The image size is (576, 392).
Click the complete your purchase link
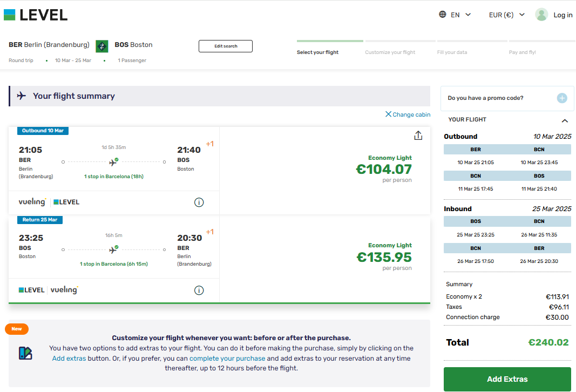[227, 358]
